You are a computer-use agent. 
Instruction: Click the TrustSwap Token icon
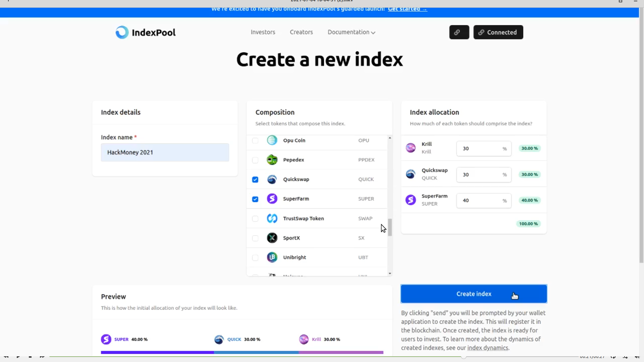point(272,219)
